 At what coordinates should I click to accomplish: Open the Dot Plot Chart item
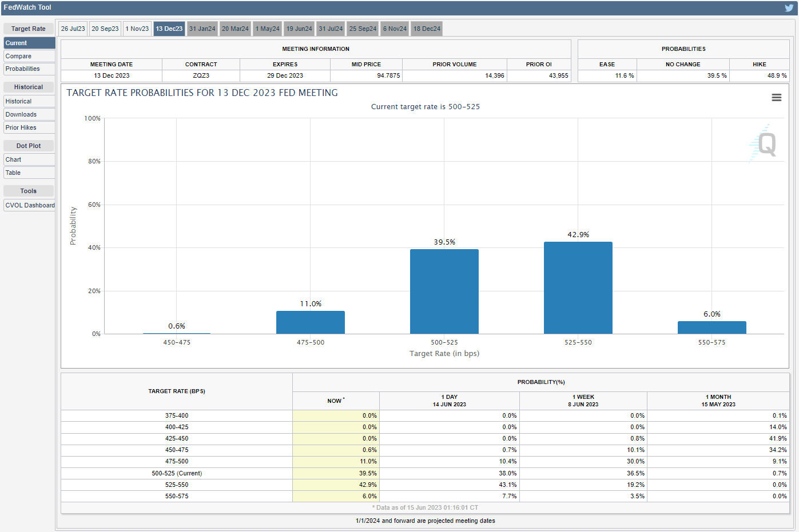pyautogui.click(x=29, y=159)
